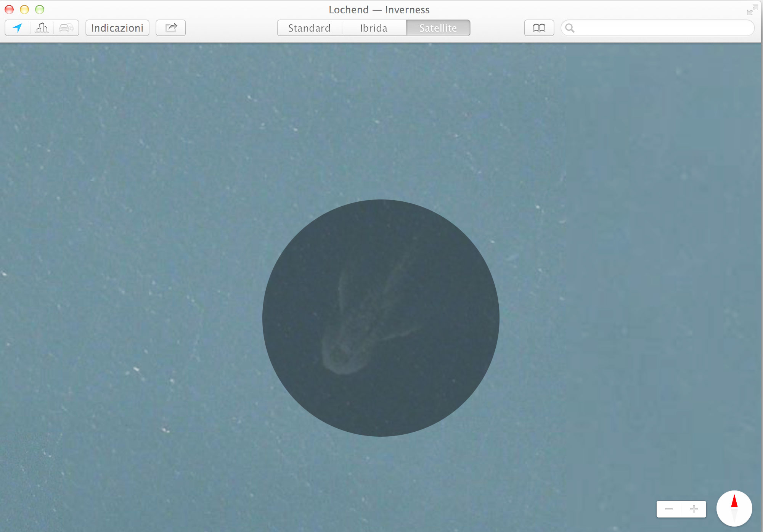Toggle the 3D buildings view icon

click(42, 28)
